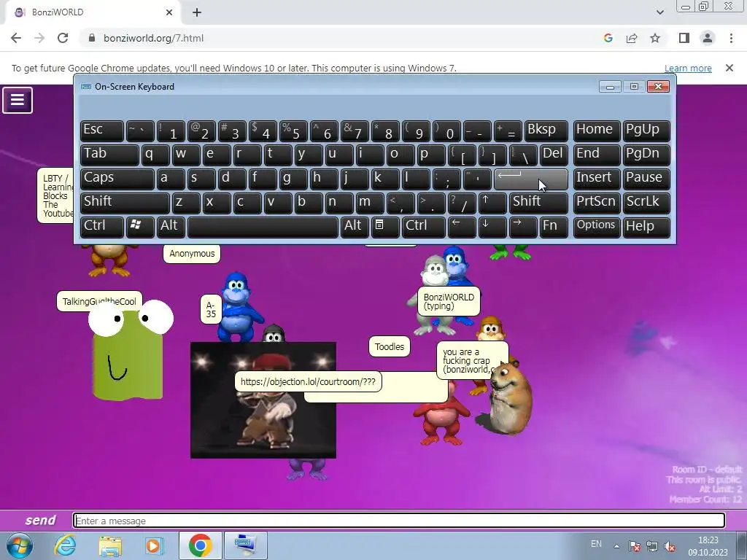
Task: Open the Windows Start button
Action: pos(19,545)
